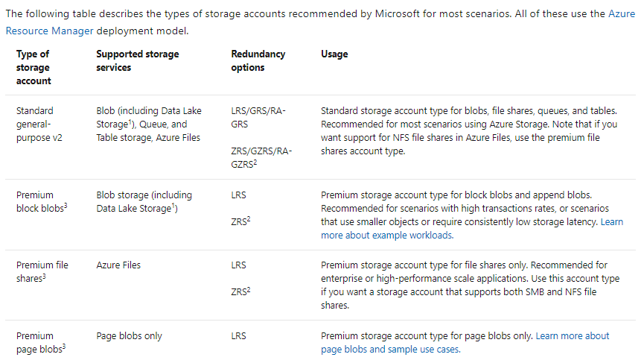Click the 'Standard general-purpose v2' cell
Viewport: 644px width, 363px height.
coord(39,124)
